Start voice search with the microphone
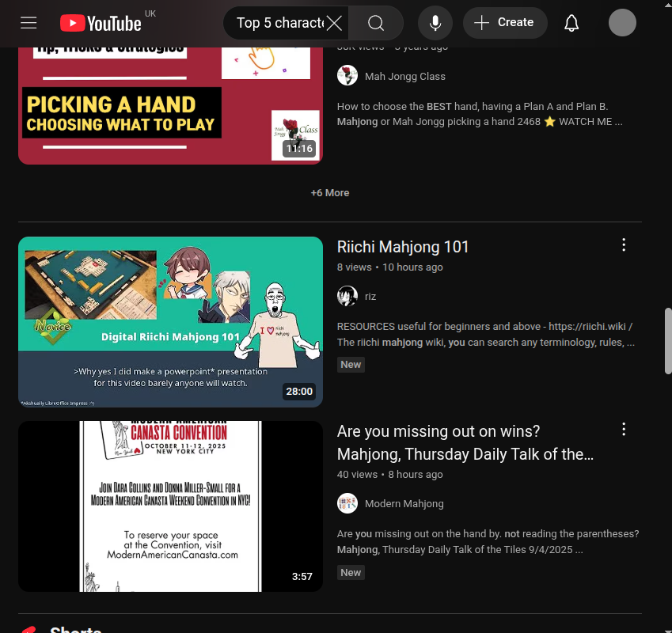 [435, 23]
